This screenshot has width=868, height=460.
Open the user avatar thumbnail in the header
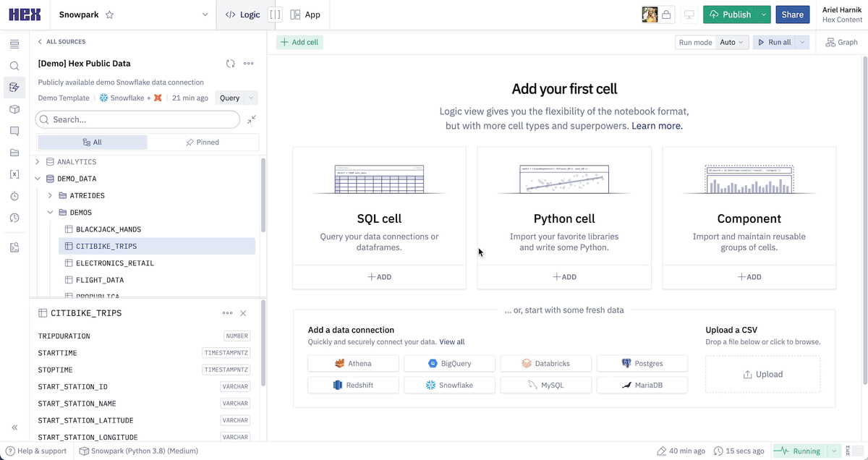(x=650, y=14)
